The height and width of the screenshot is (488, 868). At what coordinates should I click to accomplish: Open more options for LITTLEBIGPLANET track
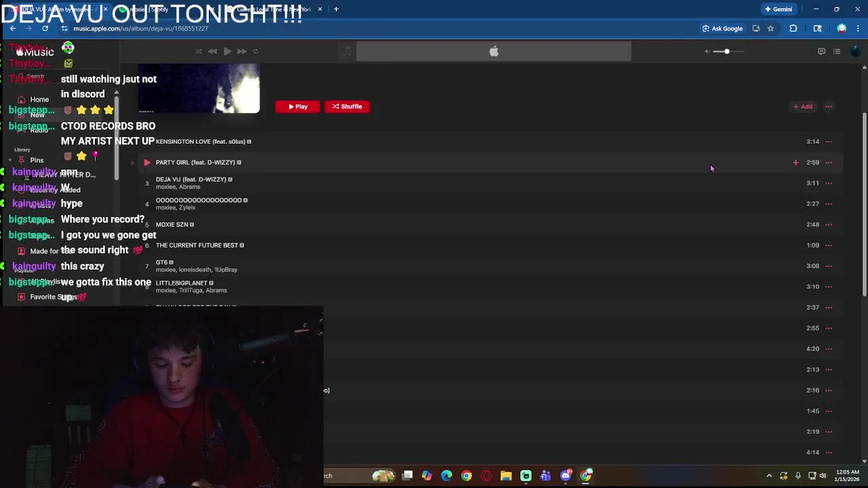(829, 287)
